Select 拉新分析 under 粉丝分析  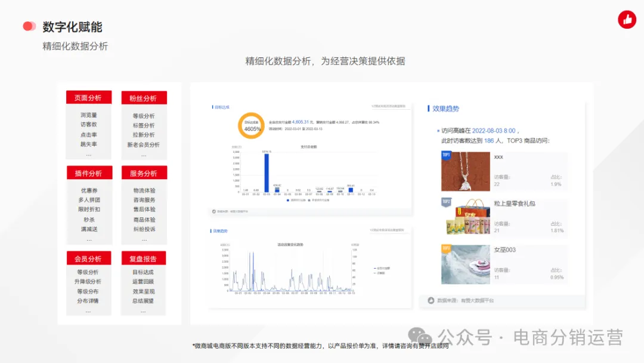click(x=144, y=135)
